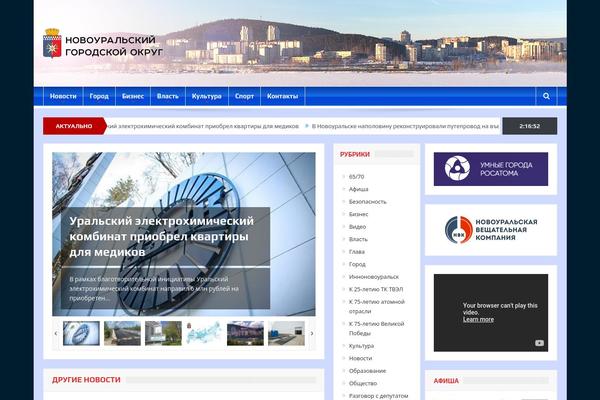Open the Власть menu item
Image resolution: width=600 pixels, height=400 pixels.
coord(168,96)
